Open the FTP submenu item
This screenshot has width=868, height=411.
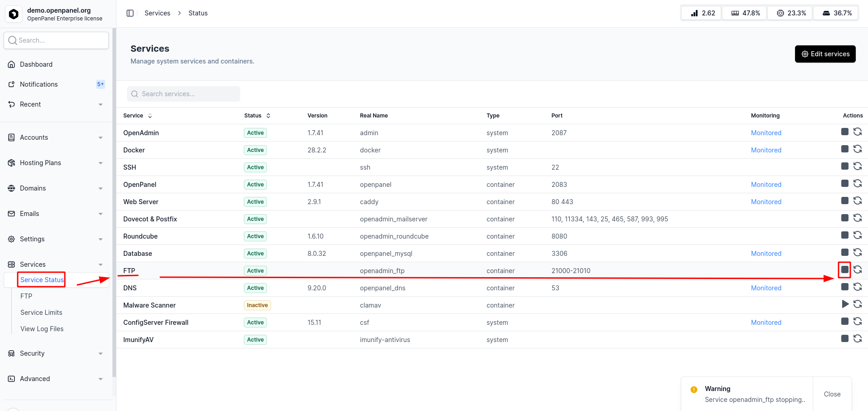[x=26, y=296]
